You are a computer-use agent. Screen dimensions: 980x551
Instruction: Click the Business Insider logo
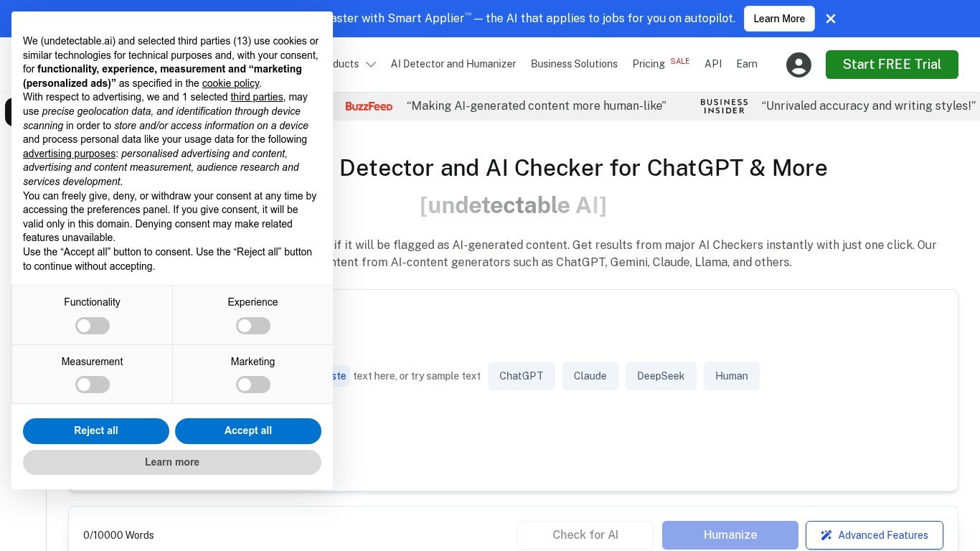[724, 106]
